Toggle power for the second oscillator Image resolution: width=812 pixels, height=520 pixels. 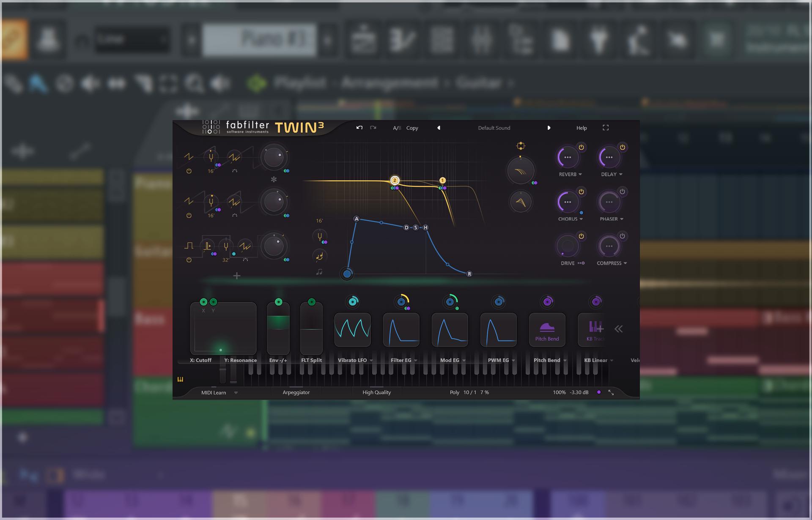coord(189,216)
